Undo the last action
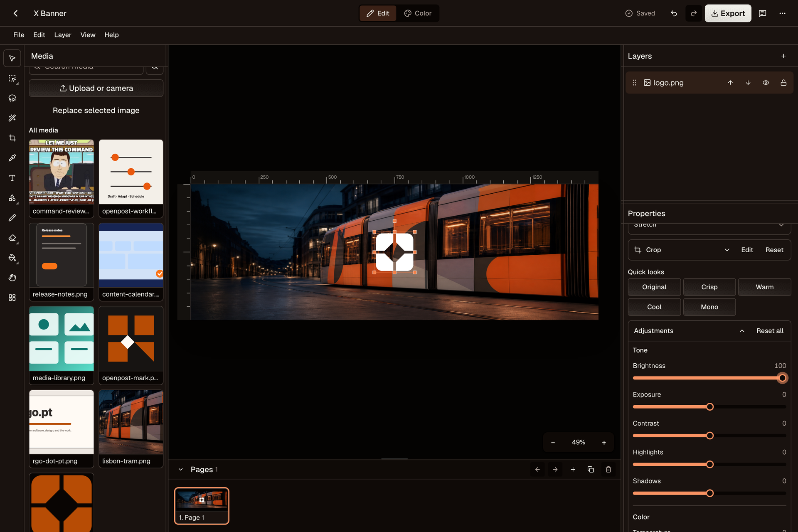 [674, 13]
